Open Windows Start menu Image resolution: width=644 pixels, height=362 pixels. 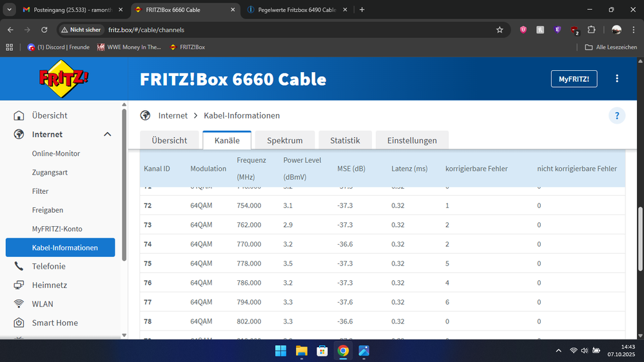(x=281, y=351)
